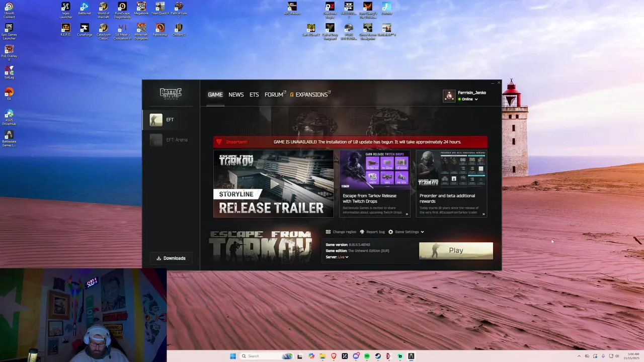Viewport: 644px width, 362px height.
Task: Expand the Online status dropdown
Action: [x=468, y=99]
